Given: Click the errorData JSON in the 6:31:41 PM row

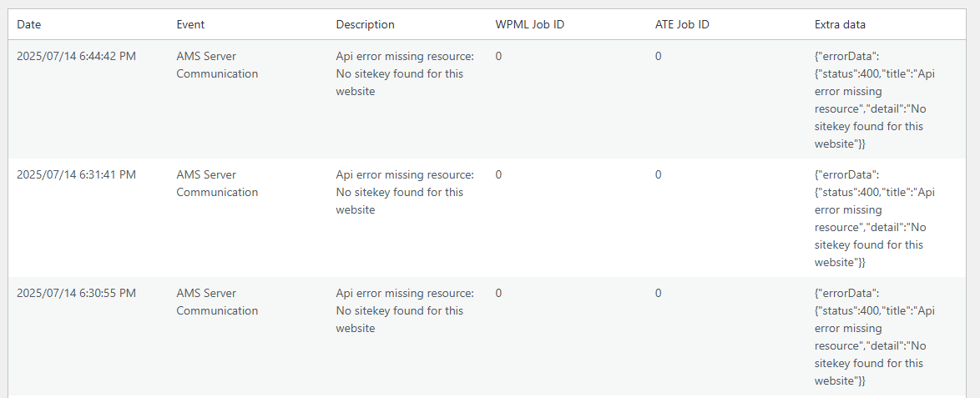Looking at the screenshot, I should (x=873, y=219).
